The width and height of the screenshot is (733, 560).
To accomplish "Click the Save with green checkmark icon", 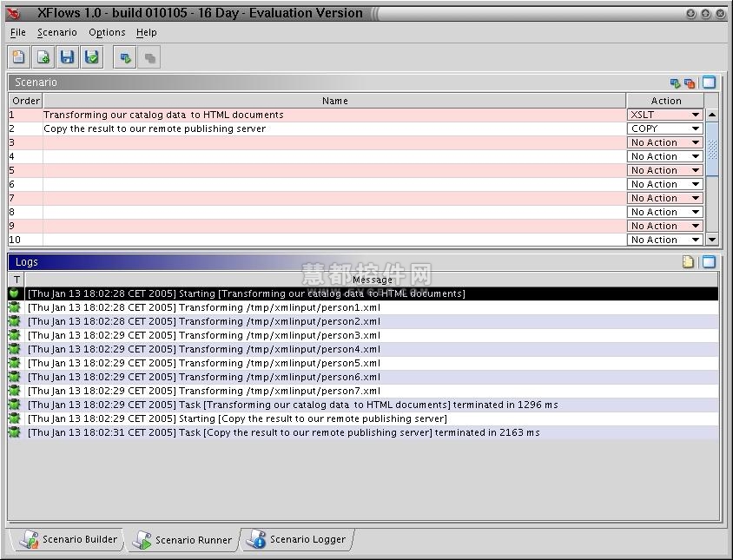I will (x=92, y=57).
